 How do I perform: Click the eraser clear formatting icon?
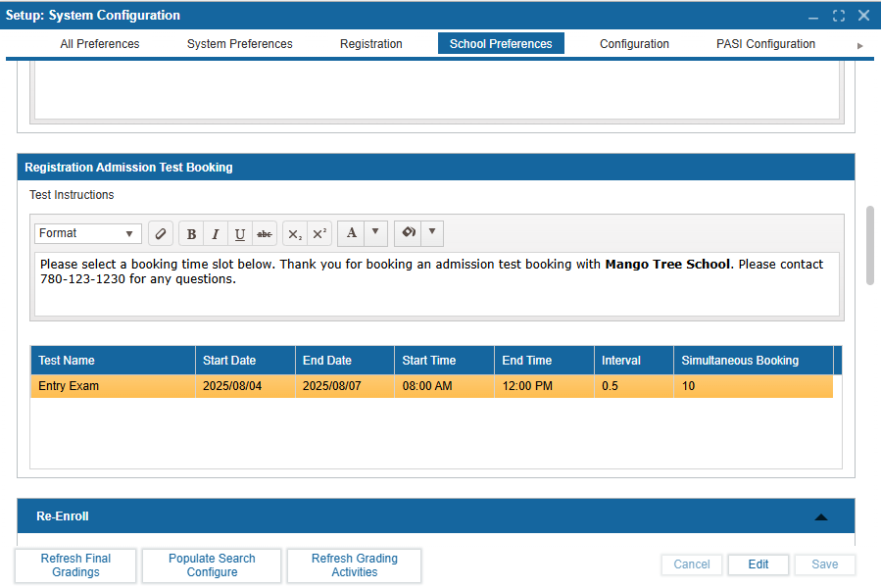click(x=161, y=234)
